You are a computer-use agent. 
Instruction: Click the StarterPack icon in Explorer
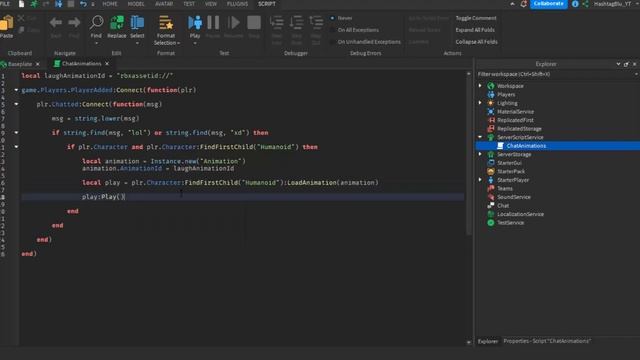pyautogui.click(x=491, y=171)
